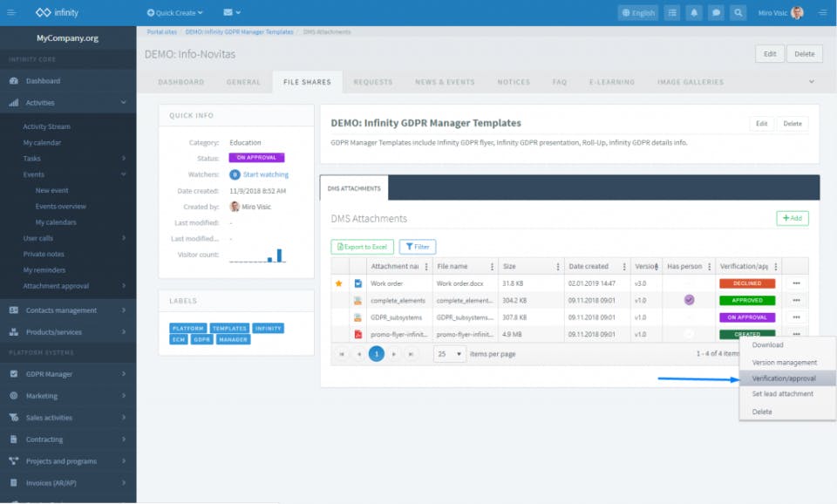The height and width of the screenshot is (504, 837).
Task: Open items per page dropdown
Action: point(450,354)
